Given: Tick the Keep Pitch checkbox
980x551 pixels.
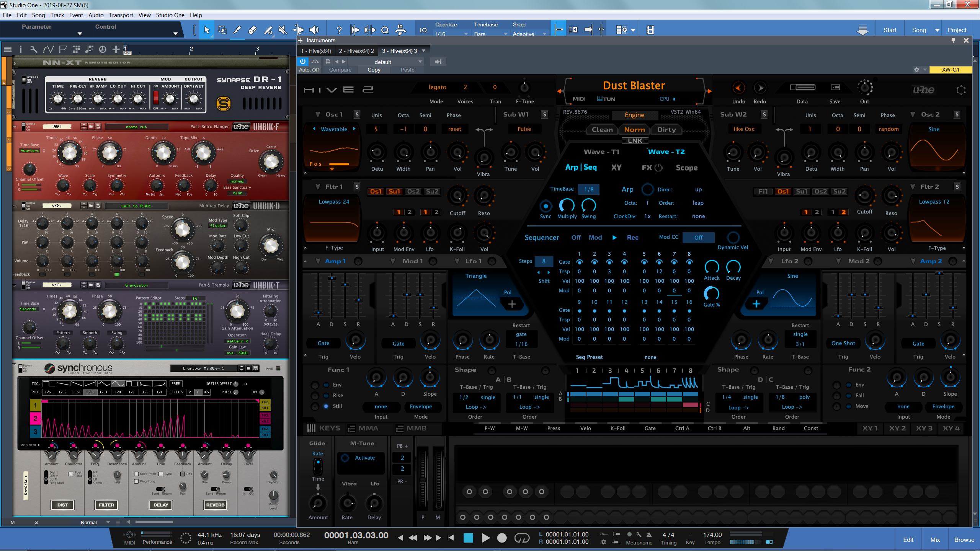Looking at the screenshot, I should [x=136, y=474].
